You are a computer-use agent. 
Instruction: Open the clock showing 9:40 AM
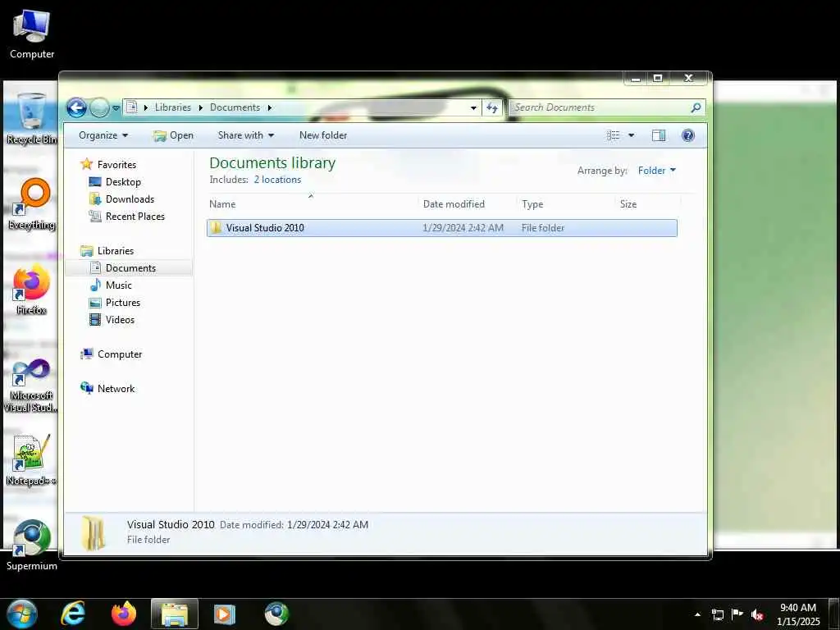tap(797, 614)
